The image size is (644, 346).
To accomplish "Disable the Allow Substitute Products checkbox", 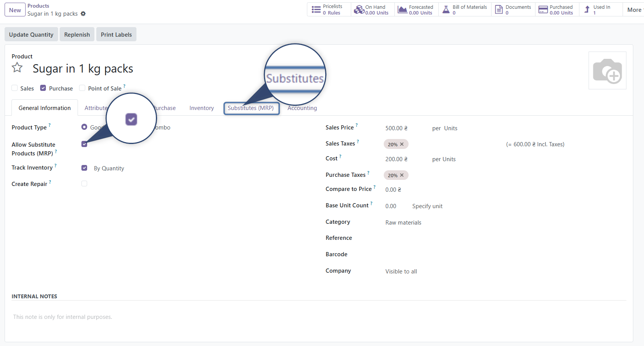I will point(84,144).
